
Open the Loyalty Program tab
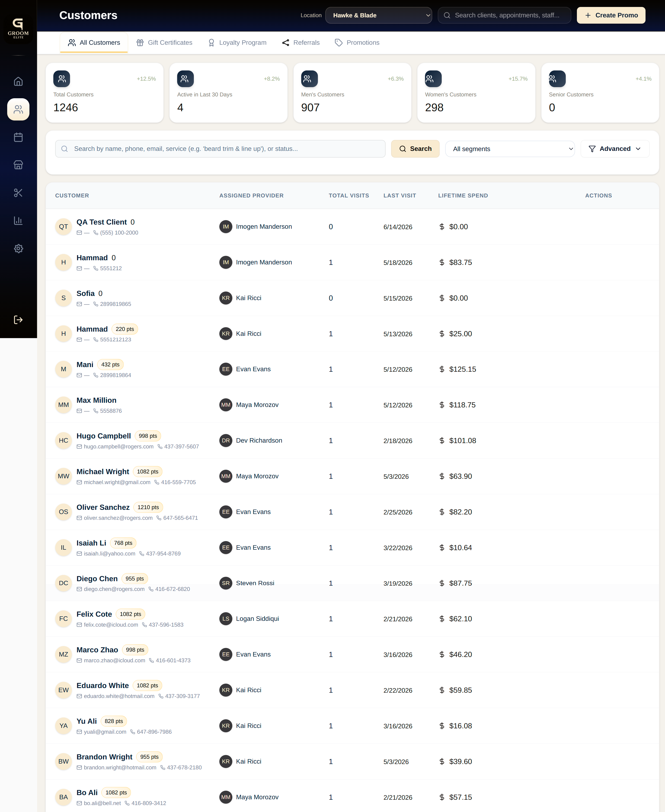[x=237, y=42]
